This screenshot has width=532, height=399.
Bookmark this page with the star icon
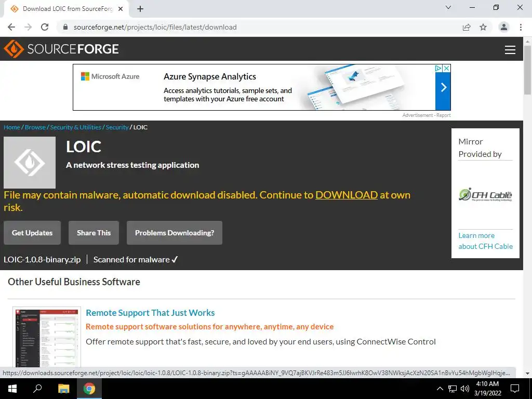click(483, 27)
